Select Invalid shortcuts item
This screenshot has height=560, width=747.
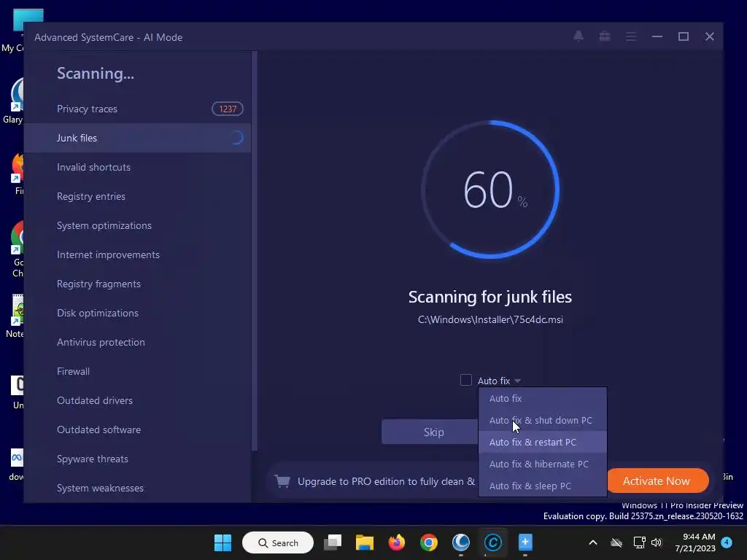tap(138, 167)
